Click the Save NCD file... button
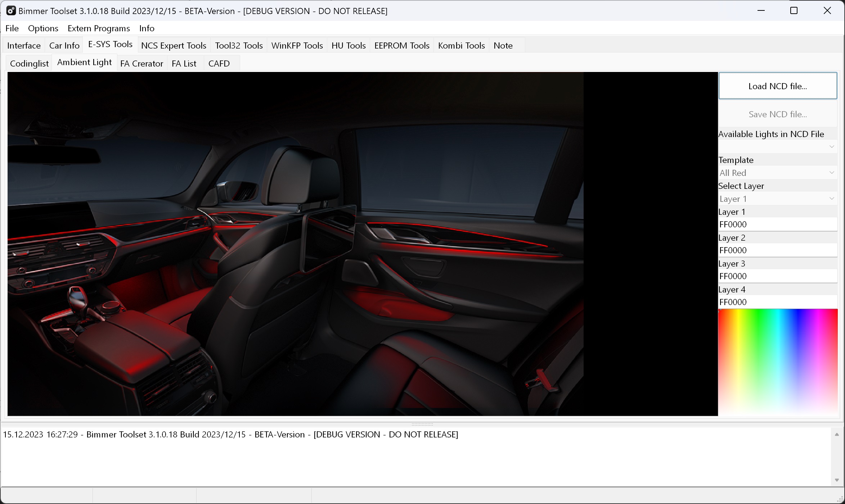Viewport: 845px width, 504px height. pos(778,114)
